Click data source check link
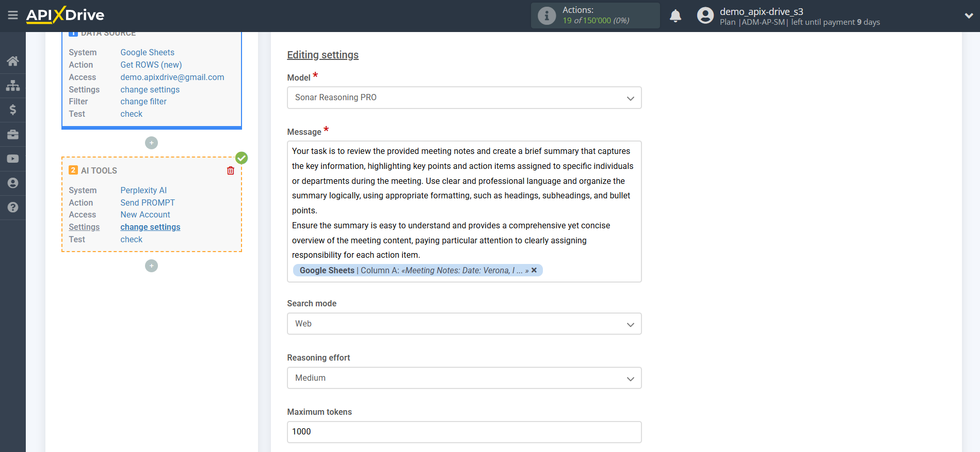The image size is (980, 452). point(132,114)
